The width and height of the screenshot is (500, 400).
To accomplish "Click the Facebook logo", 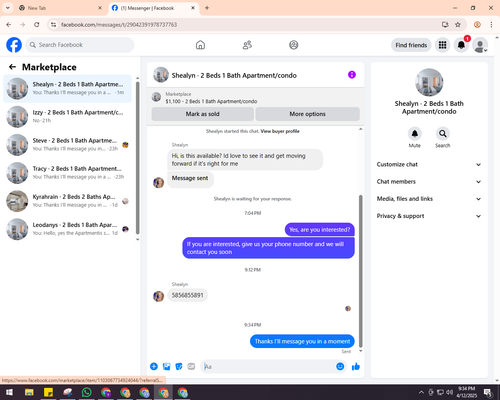I will [14, 45].
